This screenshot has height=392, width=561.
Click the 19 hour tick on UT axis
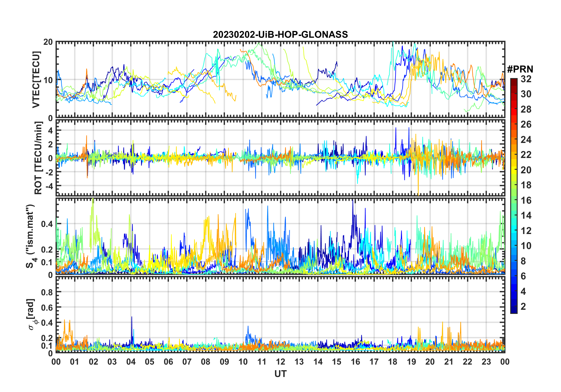click(x=411, y=362)
